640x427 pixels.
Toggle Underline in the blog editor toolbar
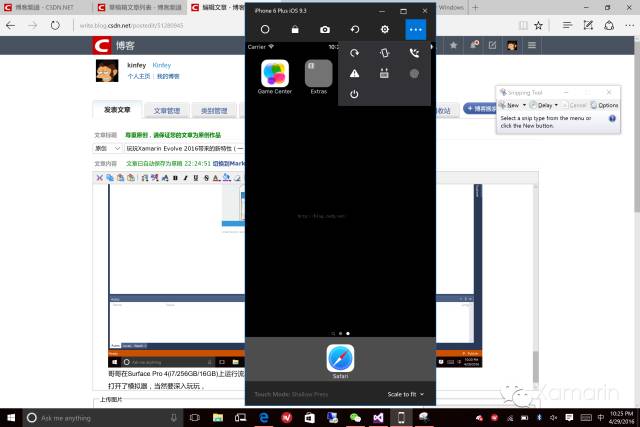196,178
